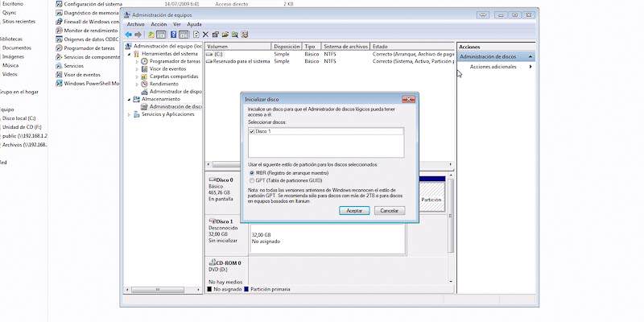644x322 pixels.
Task: Click Windows PowerShell icon in Explorer list
Action: click(59, 84)
